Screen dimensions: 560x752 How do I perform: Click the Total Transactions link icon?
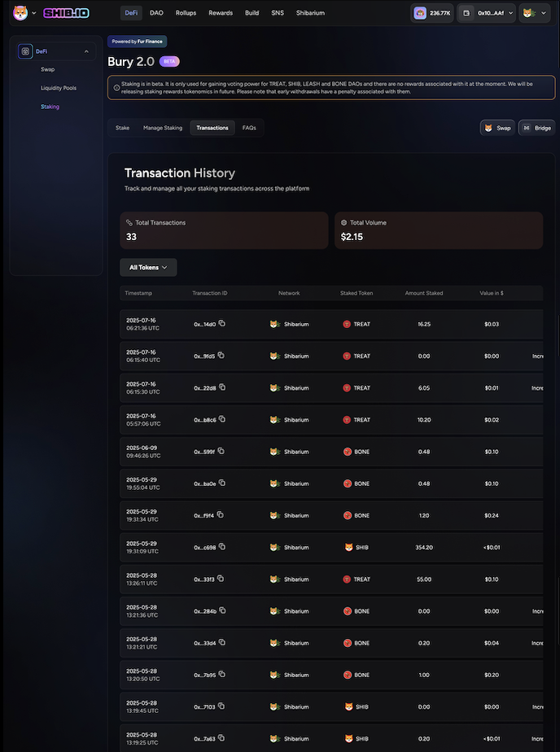click(x=129, y=222)
